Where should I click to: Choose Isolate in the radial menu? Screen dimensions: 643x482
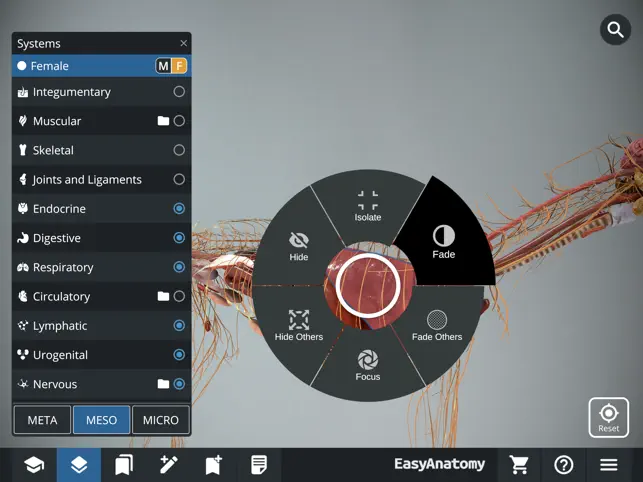(x=368, y=207)
